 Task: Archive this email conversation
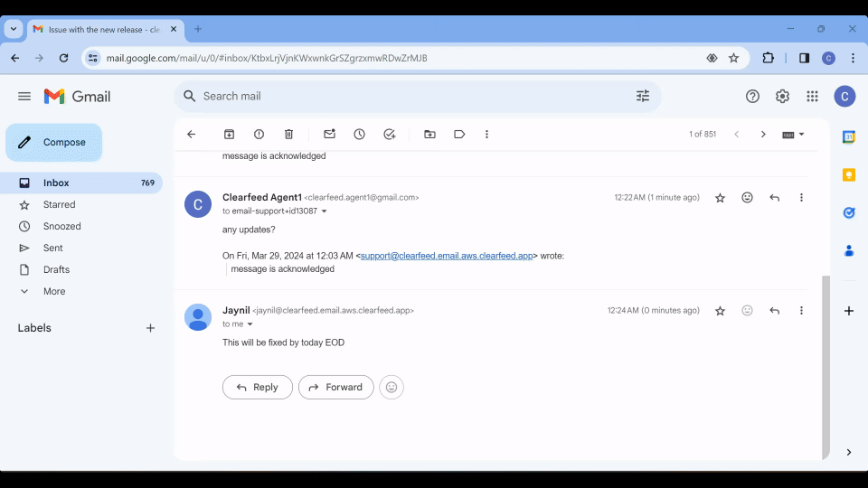click(x=230, y=134)
